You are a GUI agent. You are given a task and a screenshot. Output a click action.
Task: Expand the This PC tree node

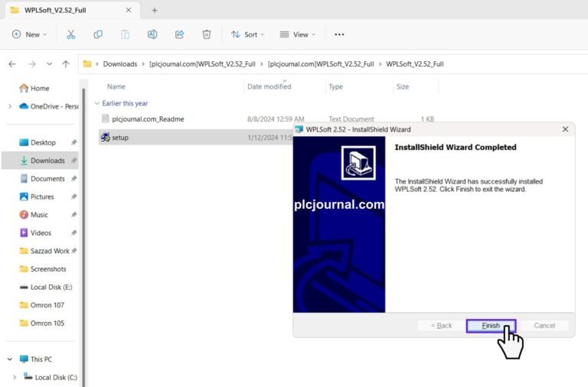tap(9, 359)
